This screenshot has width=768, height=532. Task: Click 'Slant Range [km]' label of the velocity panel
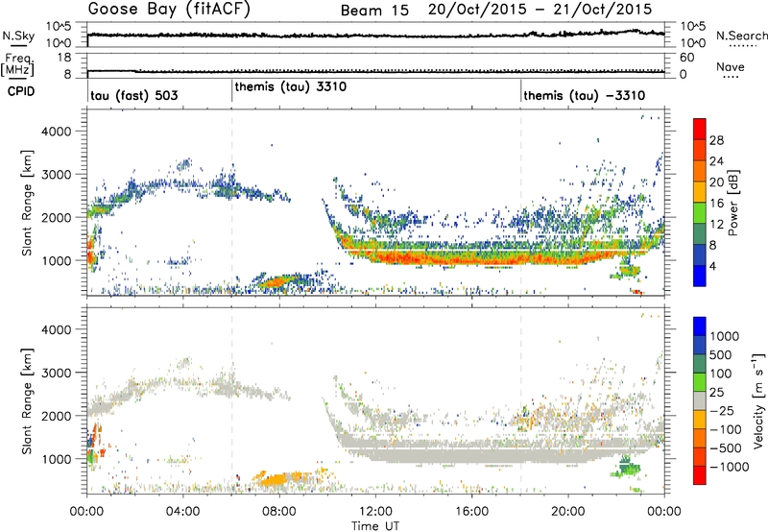click(27, 400)
